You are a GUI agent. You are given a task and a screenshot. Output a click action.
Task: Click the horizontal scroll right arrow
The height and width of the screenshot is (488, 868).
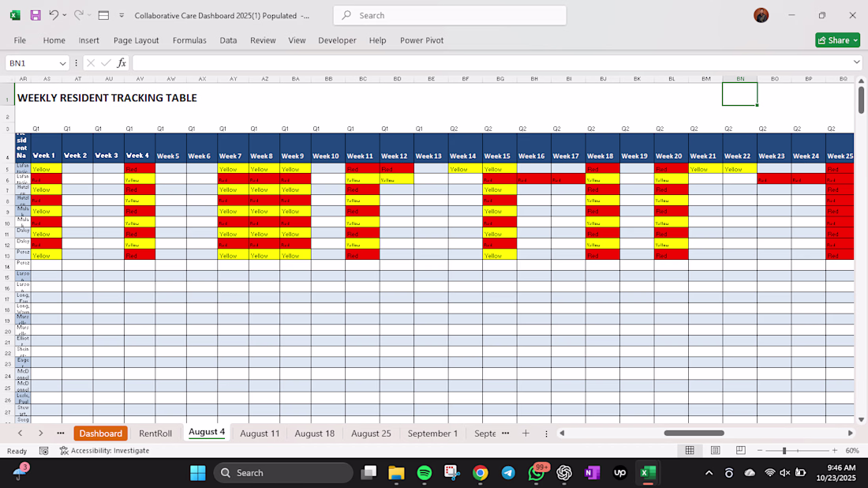click(851, 434)
